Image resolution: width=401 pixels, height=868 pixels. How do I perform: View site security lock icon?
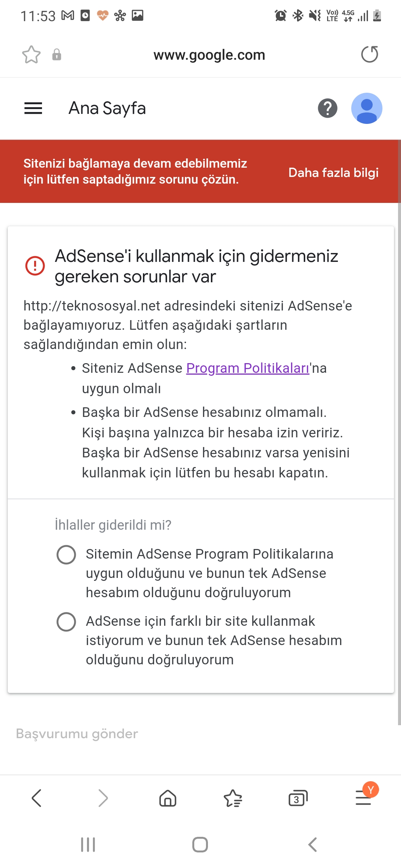(x=56, y=55)
